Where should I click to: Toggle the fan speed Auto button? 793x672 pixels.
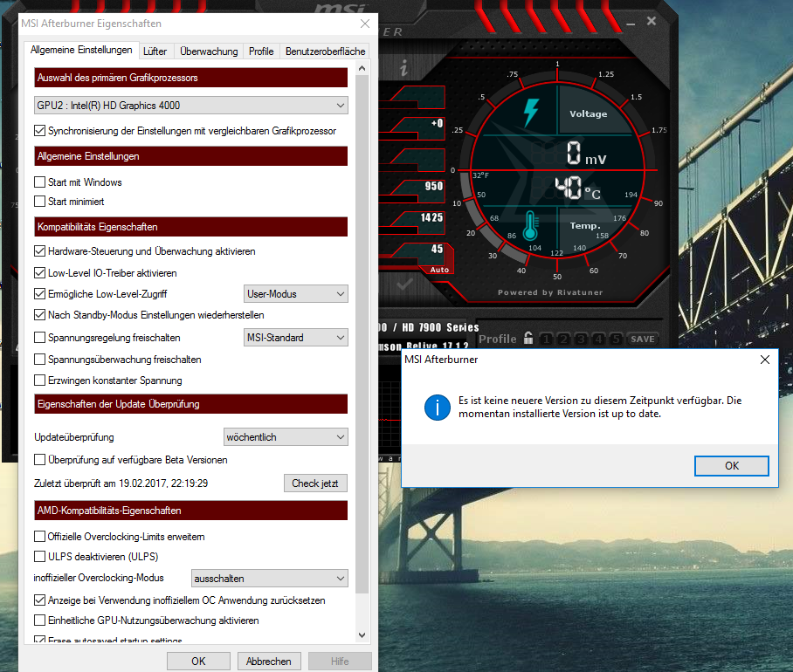(x=439, y=270)
